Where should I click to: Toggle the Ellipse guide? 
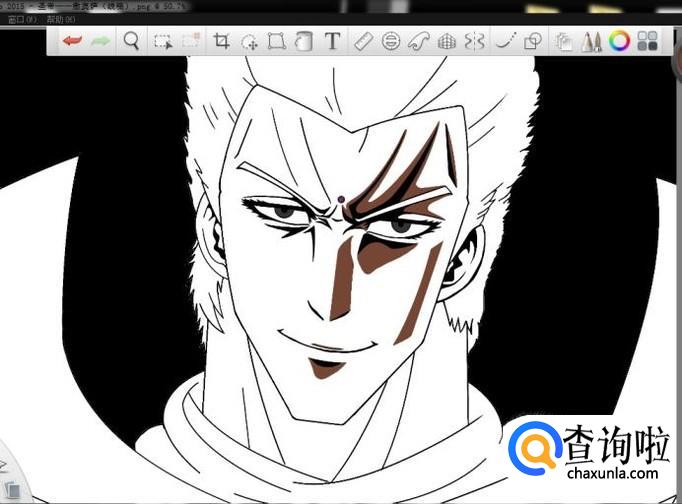point(391,42)
